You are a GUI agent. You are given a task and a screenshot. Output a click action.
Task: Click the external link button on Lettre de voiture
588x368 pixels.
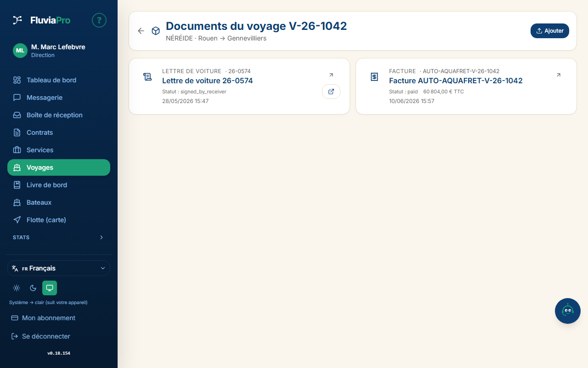coord(331,92)
